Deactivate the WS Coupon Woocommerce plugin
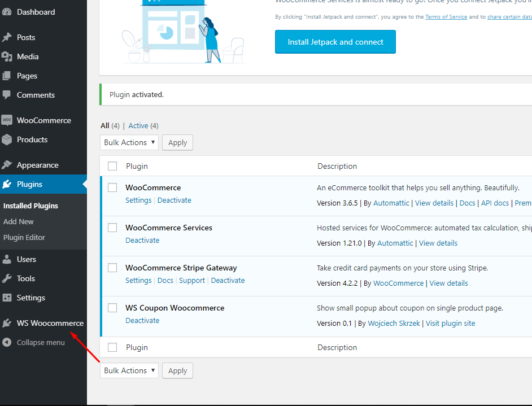 pos(142,320)
